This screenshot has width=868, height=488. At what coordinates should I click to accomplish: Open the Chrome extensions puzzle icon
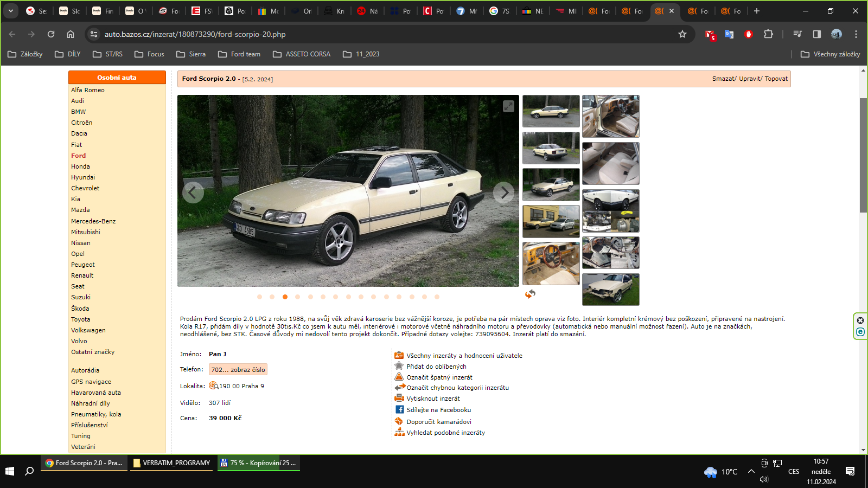click(768, 34)
